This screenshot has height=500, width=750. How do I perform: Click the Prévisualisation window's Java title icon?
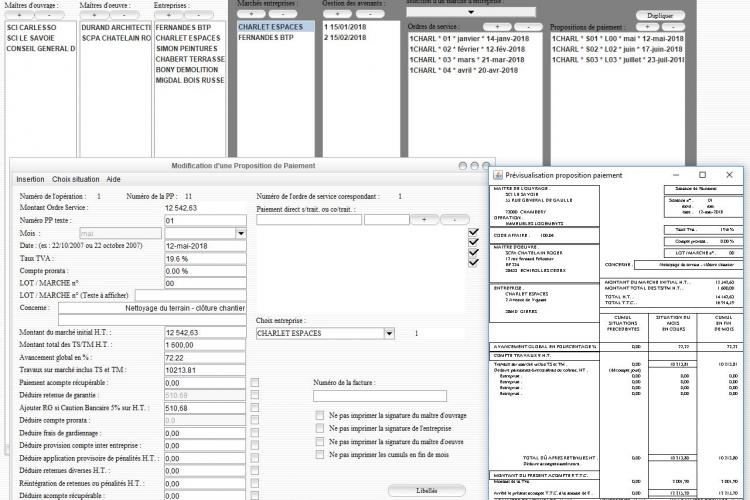point(498,175)
